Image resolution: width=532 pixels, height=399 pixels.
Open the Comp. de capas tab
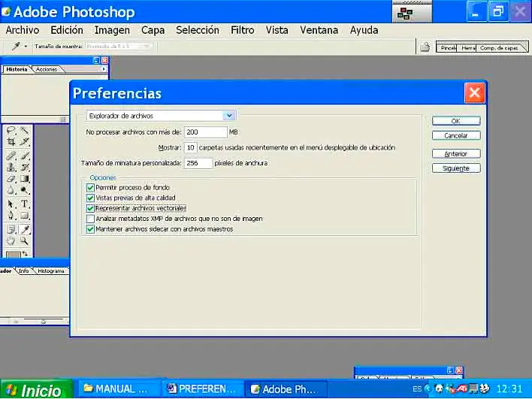(x=499, y=48)
